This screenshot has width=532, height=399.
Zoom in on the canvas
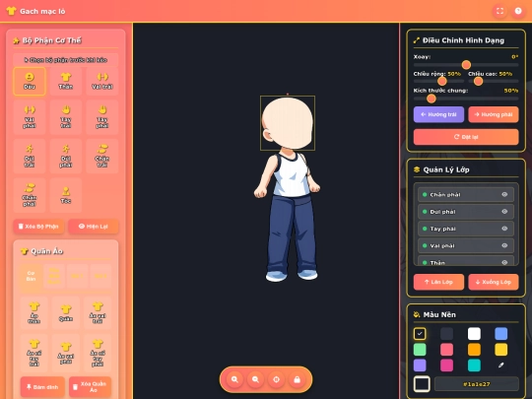(234, 379)
